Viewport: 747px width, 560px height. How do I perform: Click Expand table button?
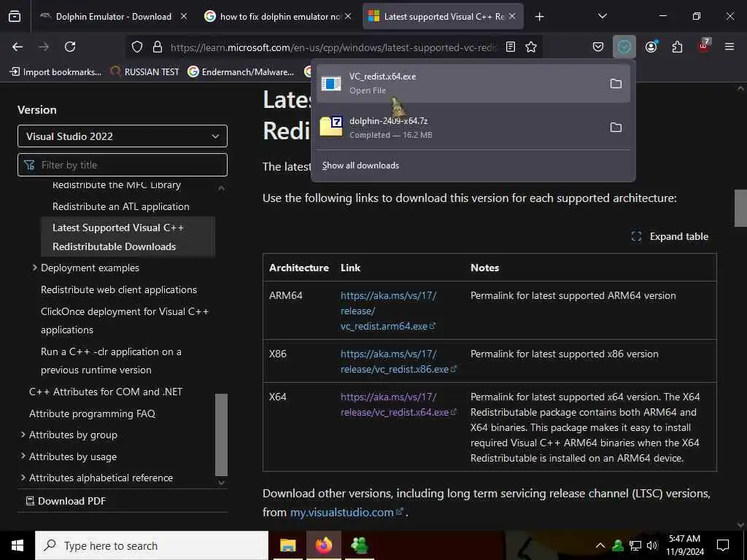670,236
